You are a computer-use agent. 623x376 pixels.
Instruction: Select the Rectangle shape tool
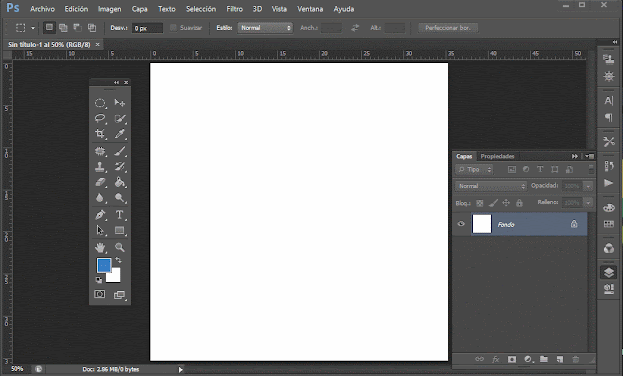coord(120,230)
